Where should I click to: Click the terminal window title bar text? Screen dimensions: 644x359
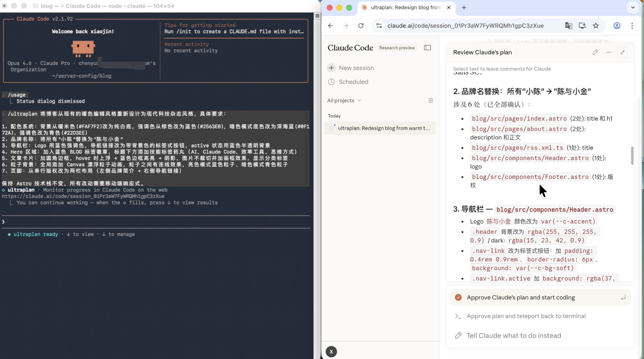[107, 6]
